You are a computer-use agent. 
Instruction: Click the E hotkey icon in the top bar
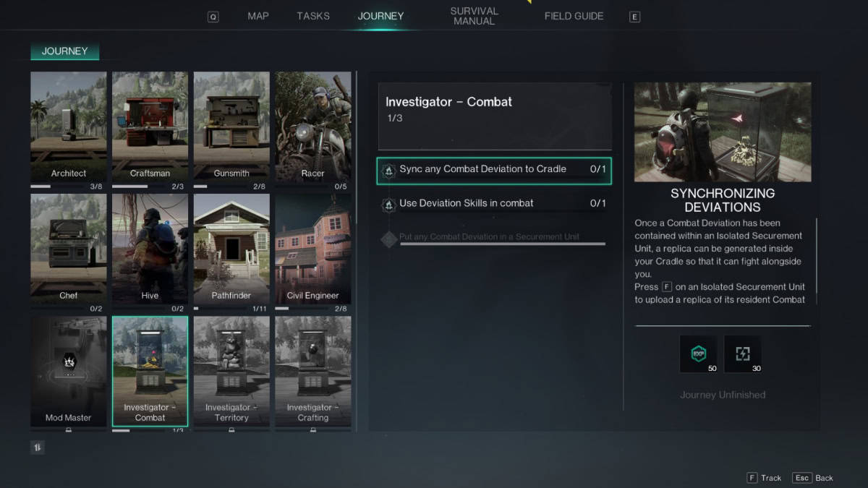tap(634, 16)
